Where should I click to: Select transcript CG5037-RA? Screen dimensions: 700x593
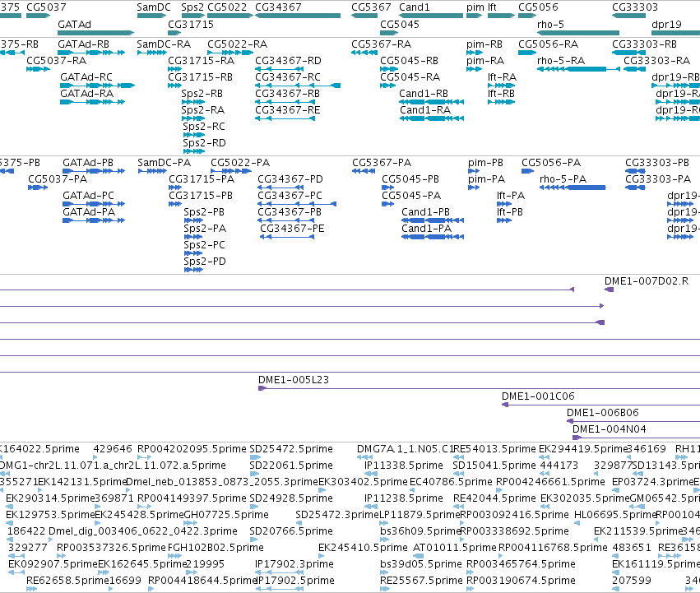pyautogui.click(x=38, y=69)
